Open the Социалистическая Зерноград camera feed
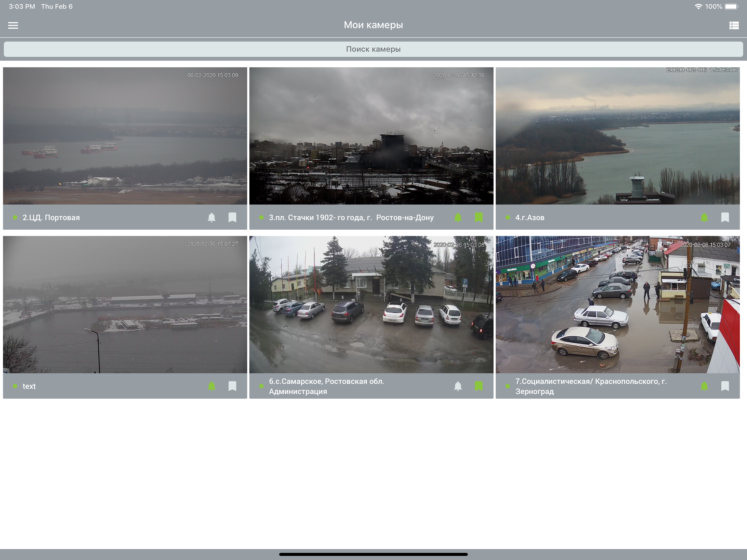Viewport: 747px width, 560px height. click(x=618, y=304)
